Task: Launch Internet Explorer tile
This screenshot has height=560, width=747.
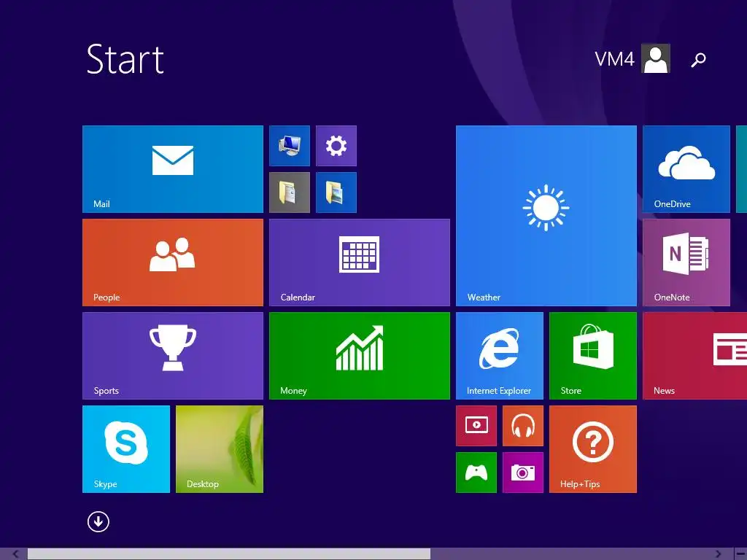Action: (499, 356)
